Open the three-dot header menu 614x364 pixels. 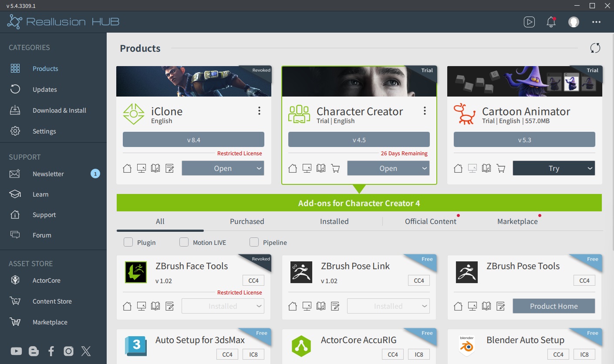596,22
